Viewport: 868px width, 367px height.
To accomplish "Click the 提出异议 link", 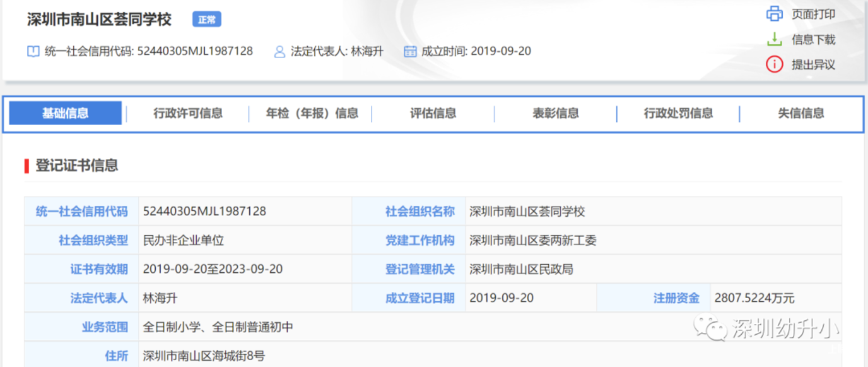I will coord(813,64).
